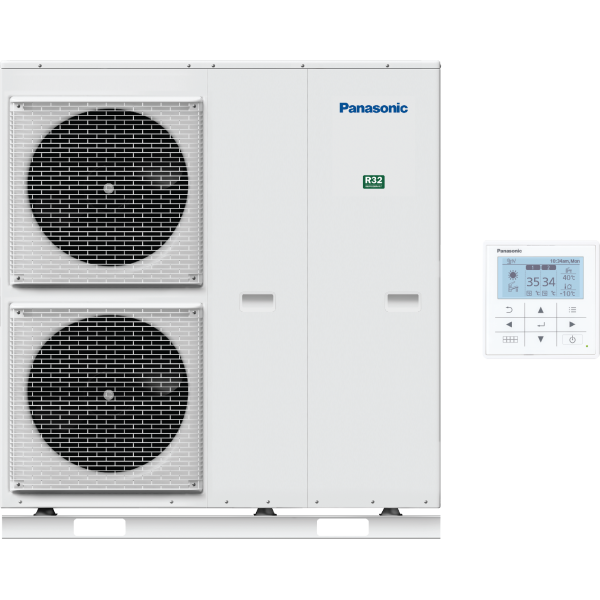Click the green R32 refrigerant badge
This screenshot has width=600, height=600.
coord(373,182)
